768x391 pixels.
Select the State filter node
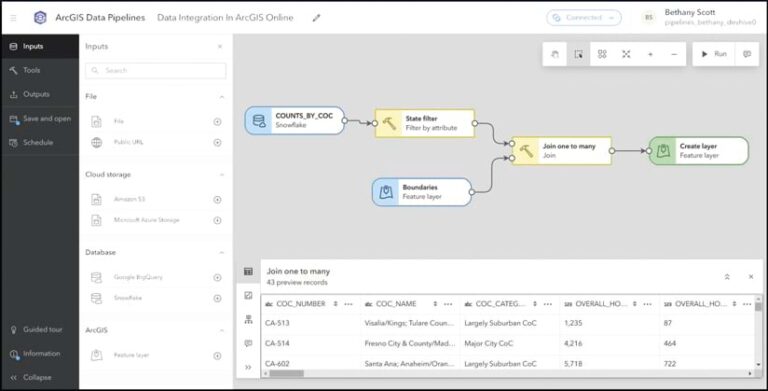coord(425,123)
